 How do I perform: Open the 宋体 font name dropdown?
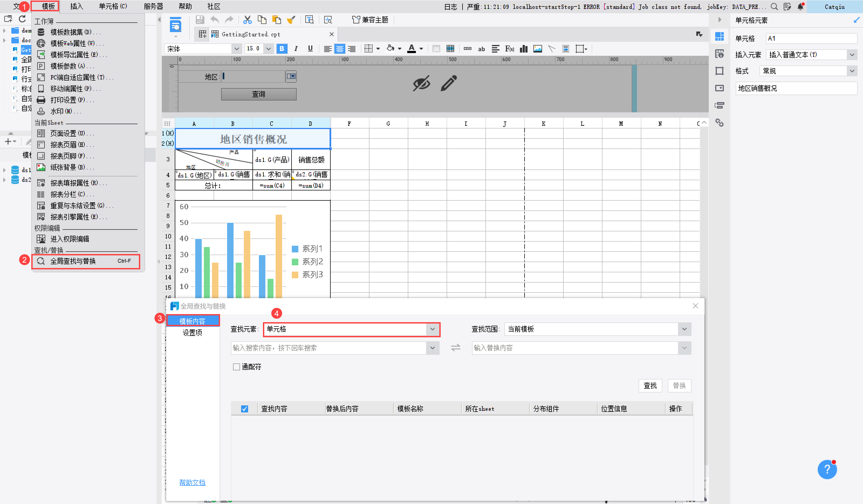coord(236,49)
